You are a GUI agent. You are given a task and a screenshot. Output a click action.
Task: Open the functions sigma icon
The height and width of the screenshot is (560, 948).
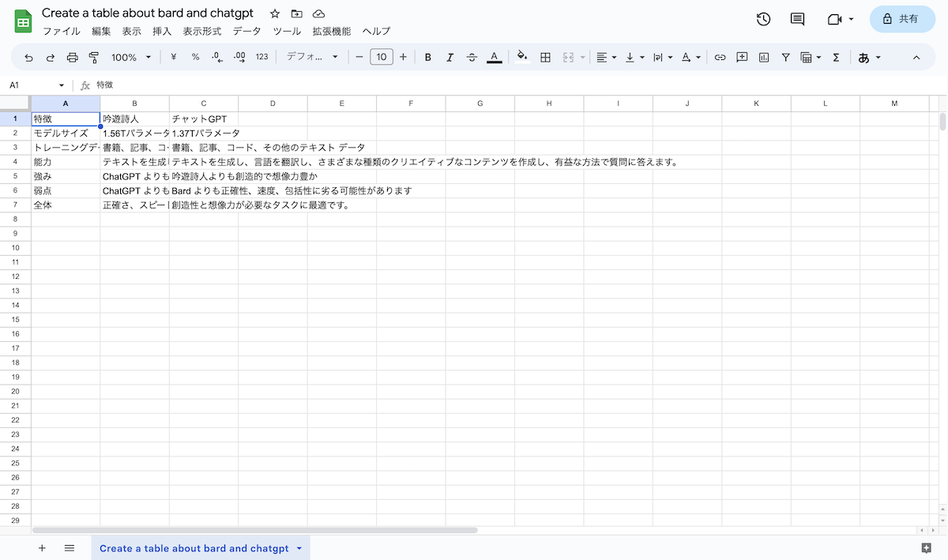click(836, 57)
